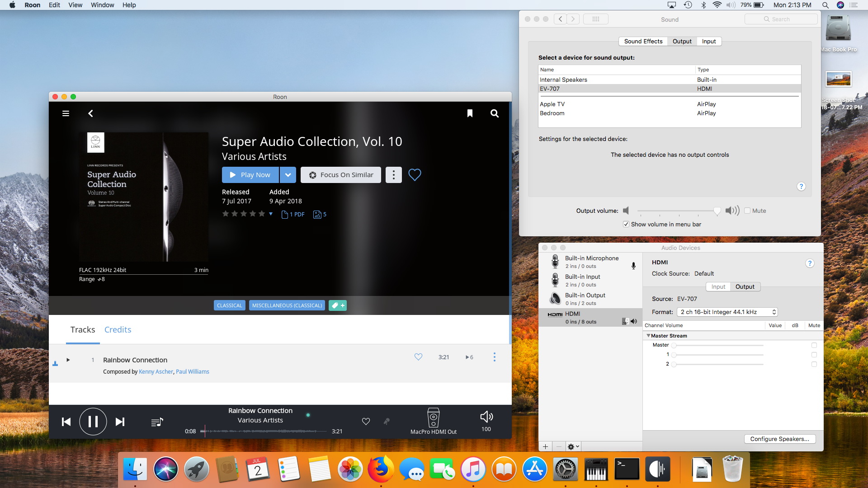Open Roon volume speaker control
The image size is (868, 488).
486,417
